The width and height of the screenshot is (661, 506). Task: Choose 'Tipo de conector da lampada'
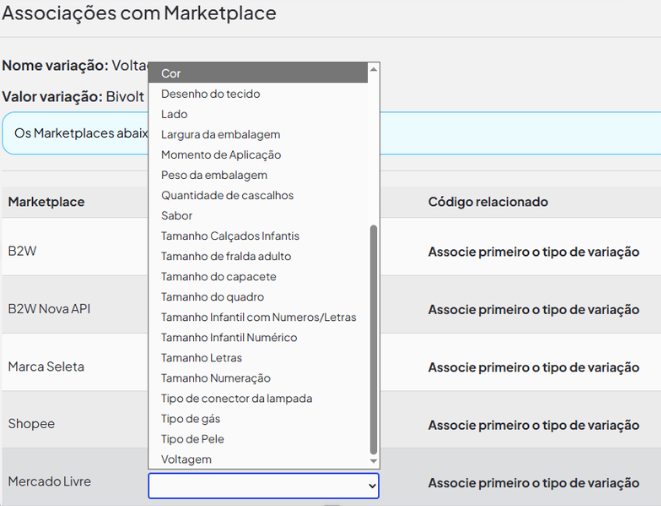[x=236, y=398]
